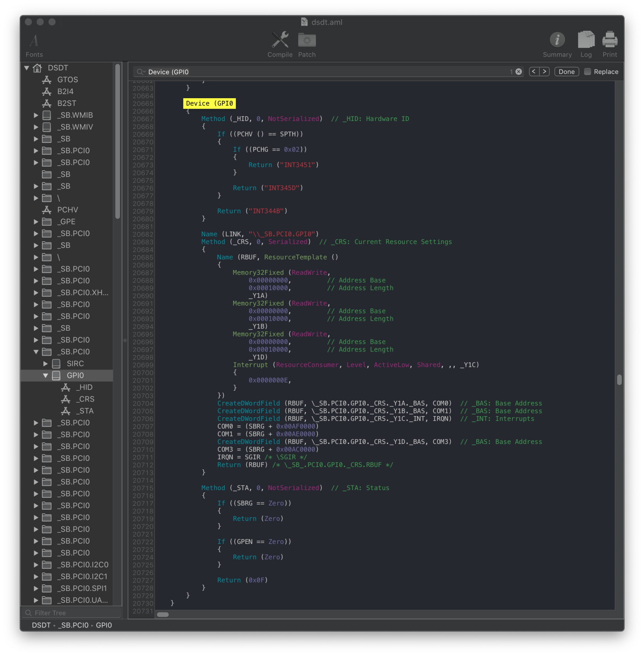Show the Summary info

coord(557,40)
